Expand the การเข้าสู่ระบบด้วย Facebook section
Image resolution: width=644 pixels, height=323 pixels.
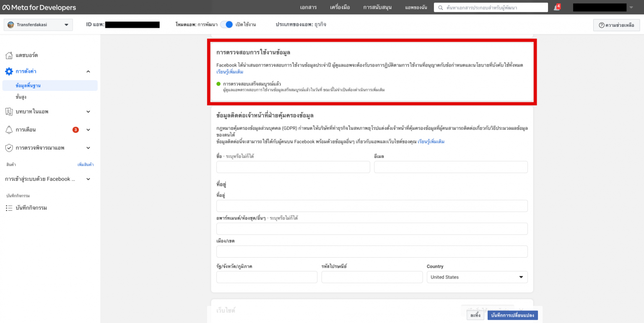pyautogui.click(x=88, y=179)
